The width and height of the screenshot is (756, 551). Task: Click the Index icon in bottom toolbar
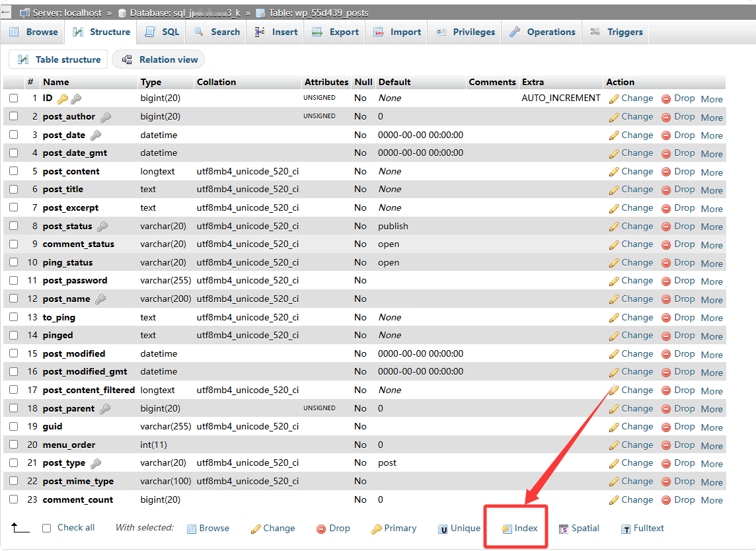tap(507, 529)
